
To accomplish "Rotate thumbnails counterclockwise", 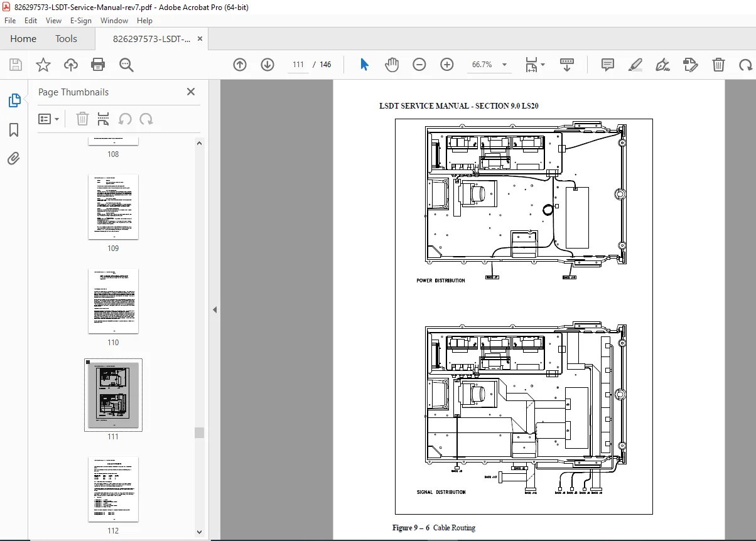I will pos(125,119).
